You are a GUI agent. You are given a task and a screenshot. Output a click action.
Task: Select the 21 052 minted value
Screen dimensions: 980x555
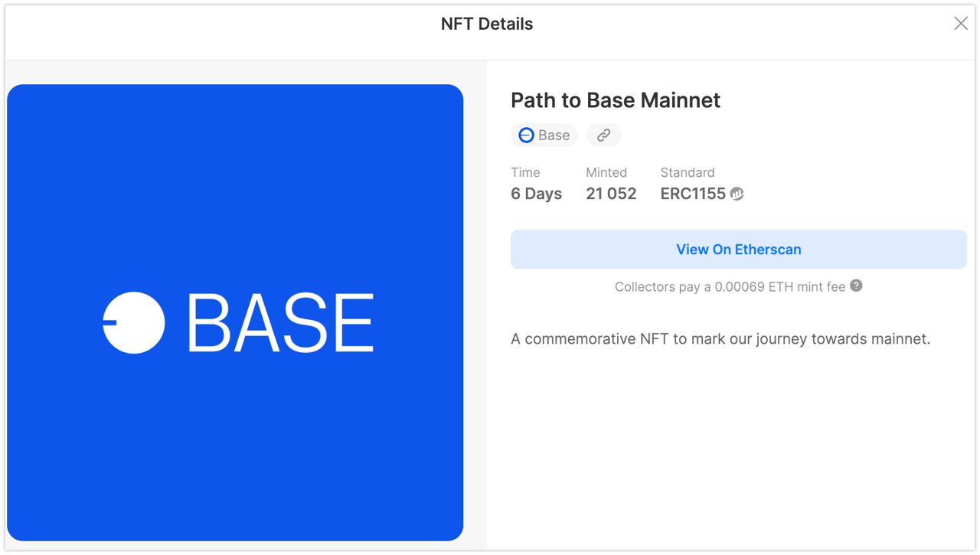611,194
